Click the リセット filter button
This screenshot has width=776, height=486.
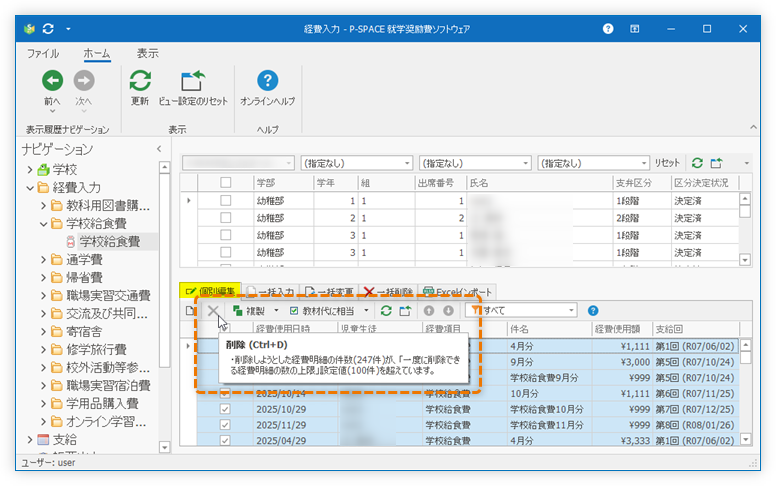click(666, 163)
